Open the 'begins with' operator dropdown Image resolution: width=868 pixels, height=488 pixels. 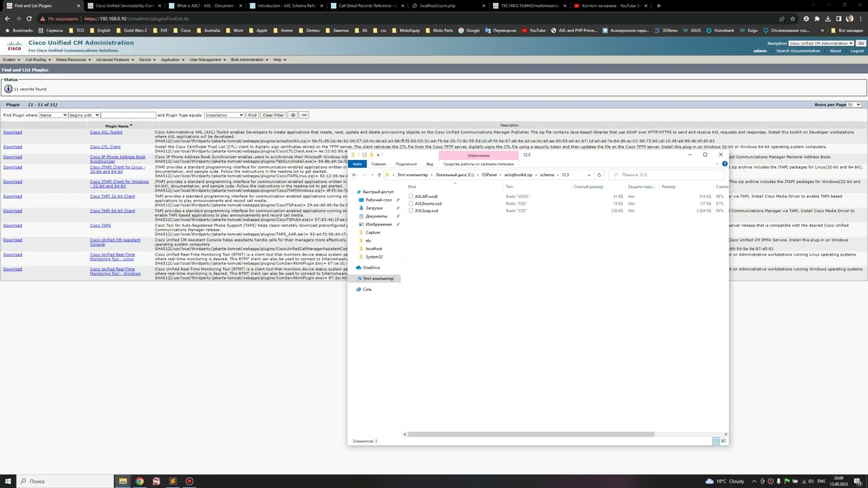click(84, 115)
